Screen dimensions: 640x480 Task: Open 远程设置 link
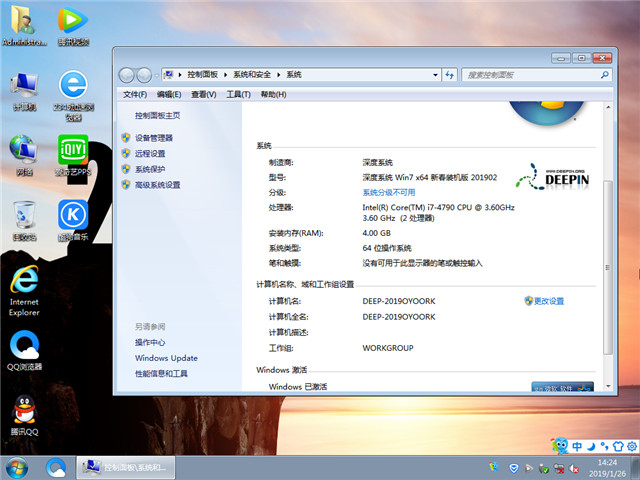coord(150,153)
